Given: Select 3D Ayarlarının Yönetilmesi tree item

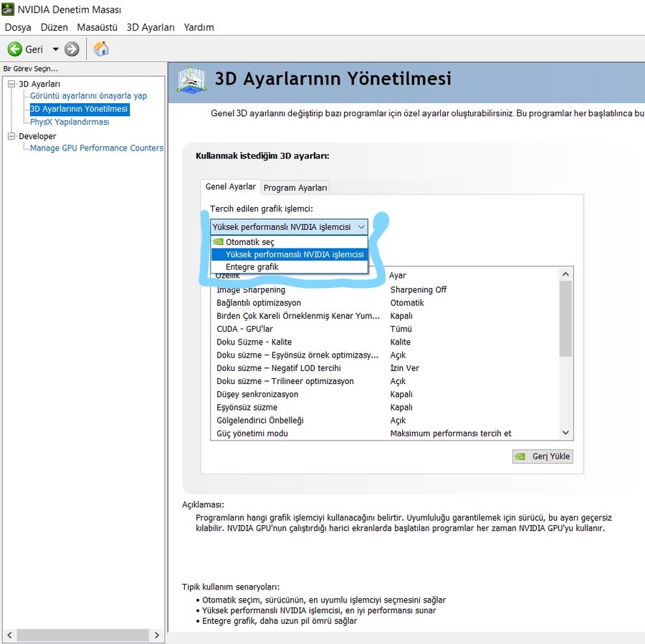Looking at the screenshot, I should (x=79, y=109).
